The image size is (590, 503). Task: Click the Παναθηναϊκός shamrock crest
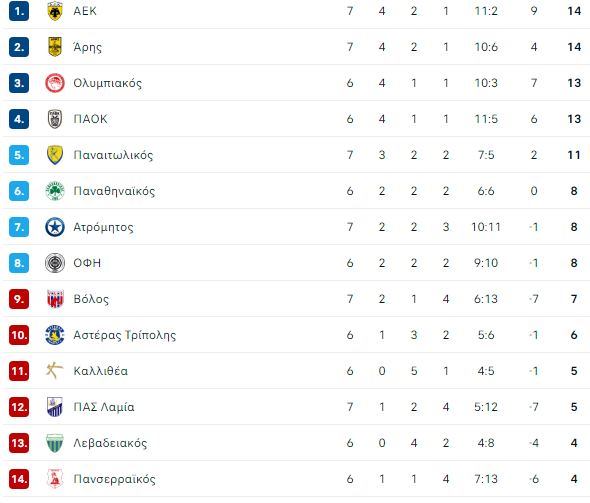click(55, 191)
